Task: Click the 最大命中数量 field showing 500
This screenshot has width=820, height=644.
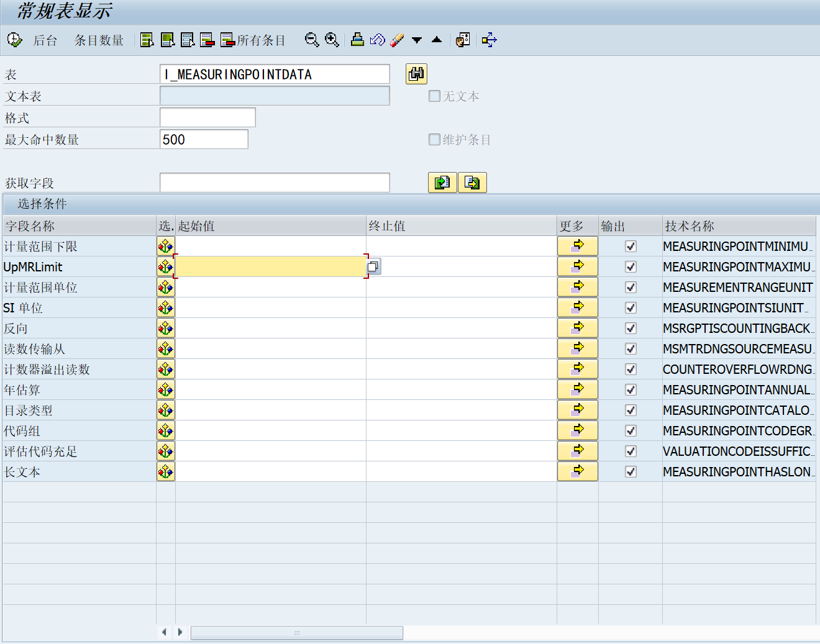Action: (x=204, y=139)
